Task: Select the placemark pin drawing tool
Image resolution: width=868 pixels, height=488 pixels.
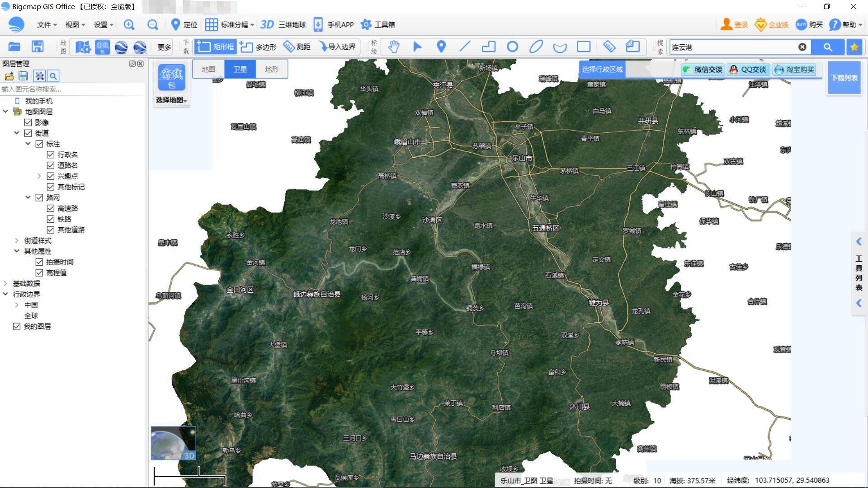Action: (441, 47)
